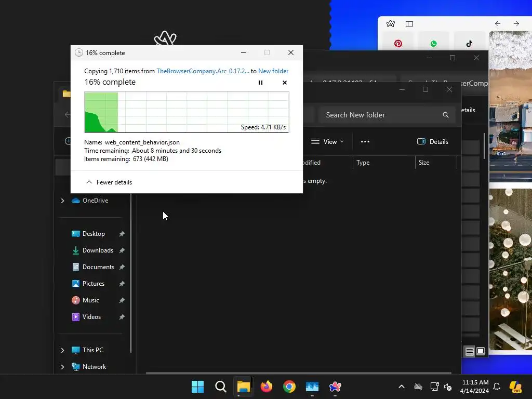
Task: Open TikTok pinned tab in Arc
Action: coord(469,44)
